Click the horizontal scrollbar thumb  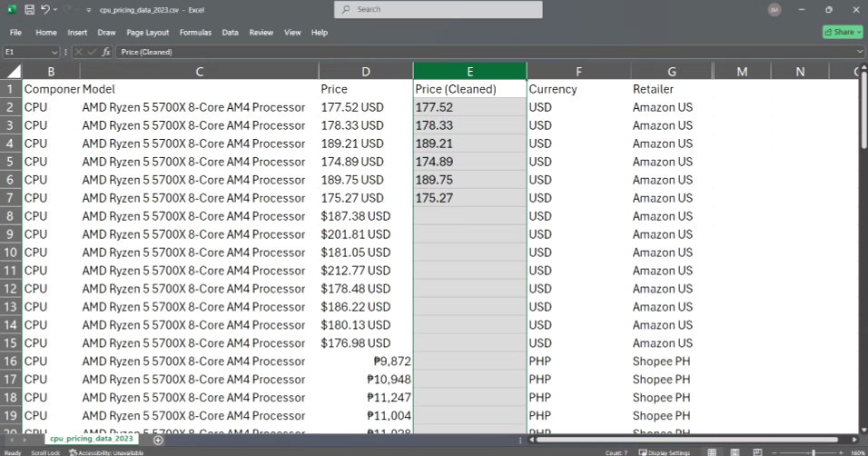[x=687, y=440]
